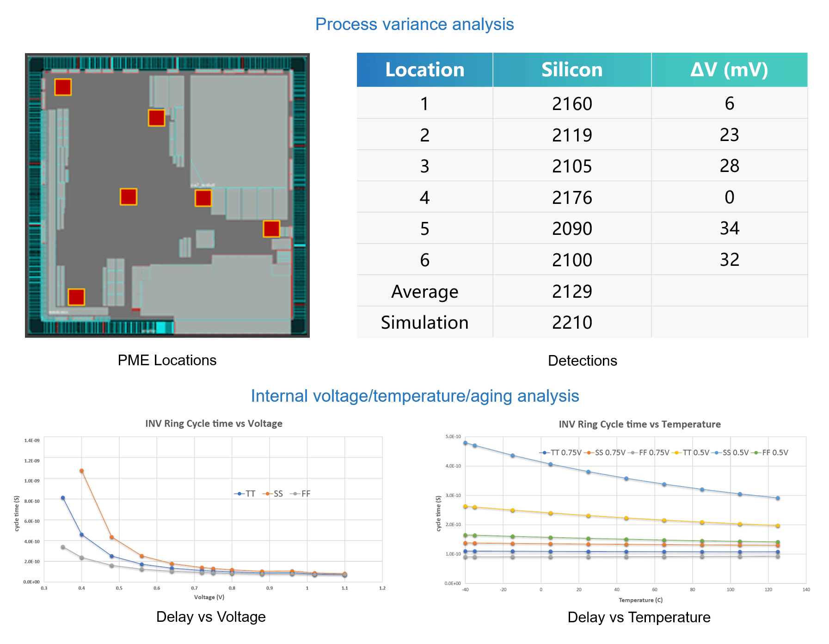Select the ΔV (mV) column header
The height and width of the screenshot is (644, 829).
(729, 70)
